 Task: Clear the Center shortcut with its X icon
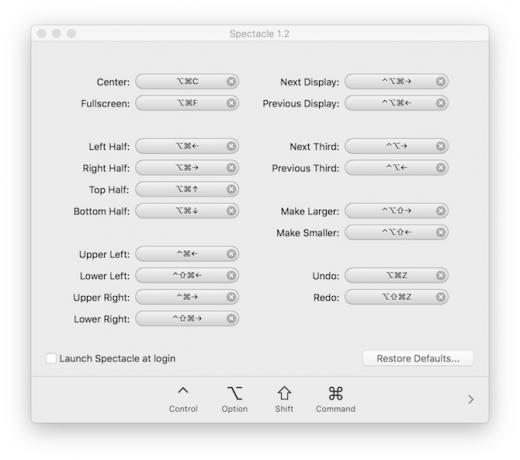[231, 81]
